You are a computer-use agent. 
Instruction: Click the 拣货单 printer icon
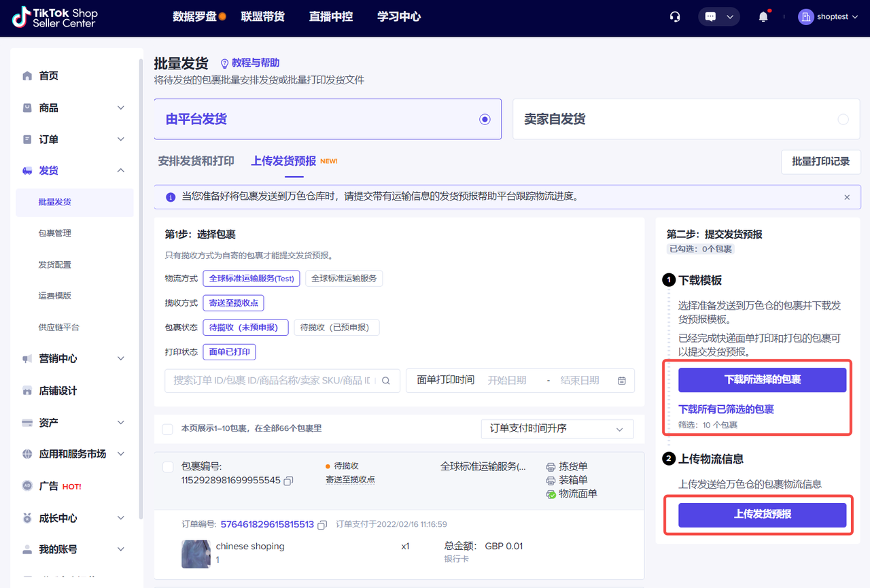click(x=551, y=467)
